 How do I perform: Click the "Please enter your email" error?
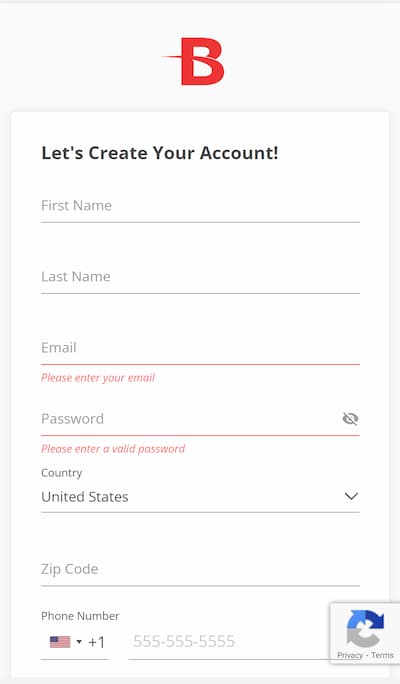[98, 378]
